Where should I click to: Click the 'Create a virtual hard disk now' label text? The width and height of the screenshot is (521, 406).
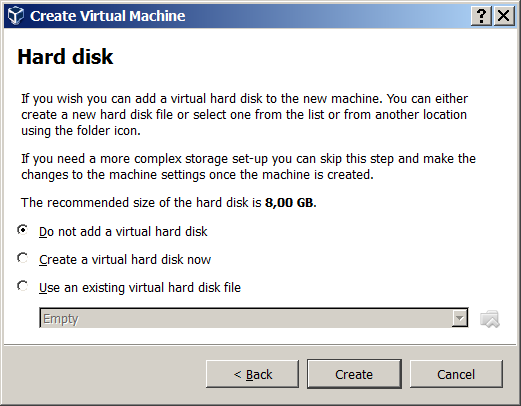(125, 259)
